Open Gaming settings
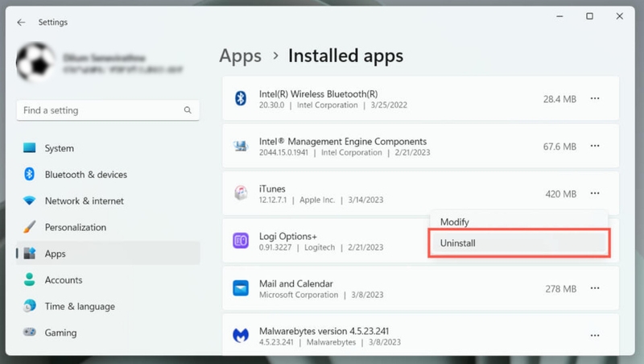 [61, 333]
